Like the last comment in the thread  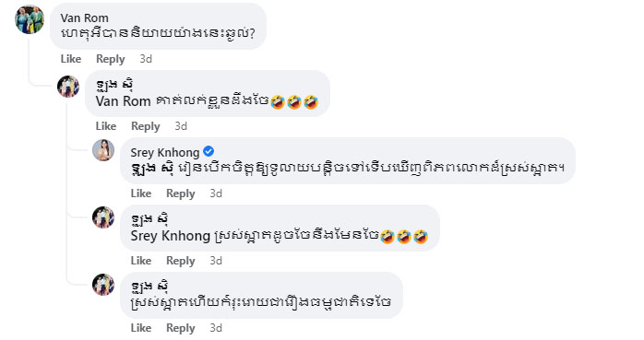(x=141, y=328)
